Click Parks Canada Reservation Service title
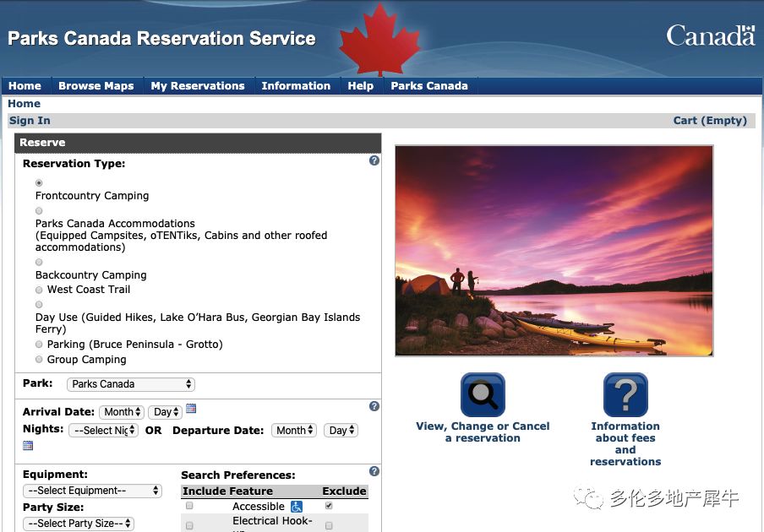 pyautogui.click(x=161, y=39)
